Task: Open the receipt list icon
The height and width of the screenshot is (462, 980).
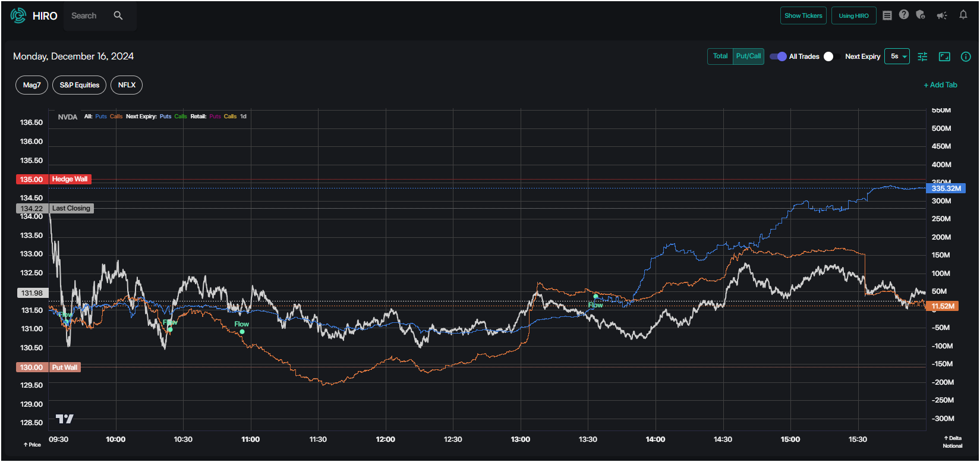Action: click(x=887, y=15)
